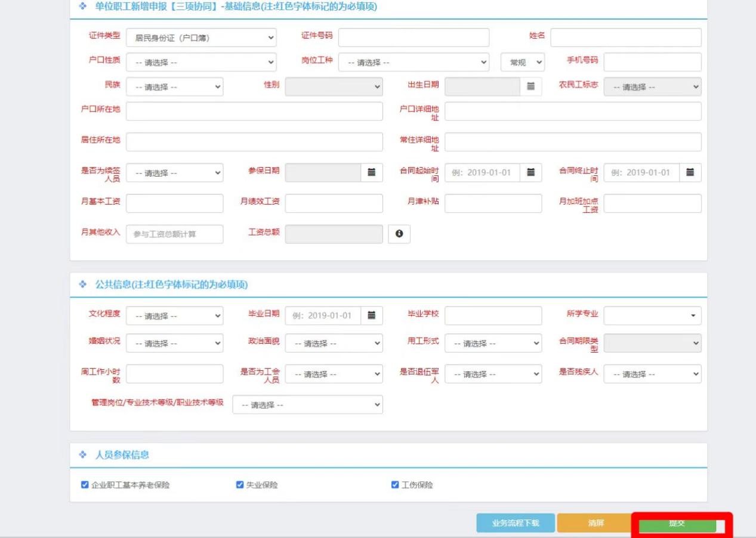Screen dimensions: 756x538
Task: Focus the 月基本工资 text field
Action: click(x=174, y=203)
